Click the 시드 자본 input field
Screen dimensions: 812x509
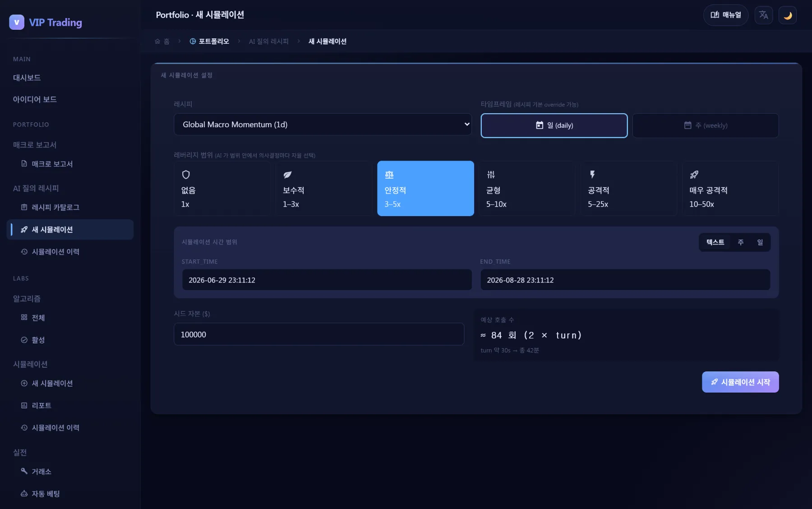click(x=319, y=334)
